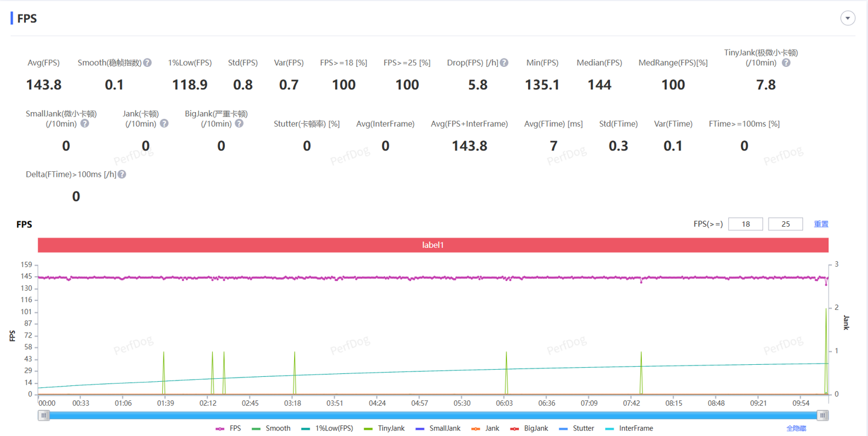The width and height of the screenshot is (868, 436).
Task: Click the 全隐藏 hide-all link
Action: click(796, 428)
